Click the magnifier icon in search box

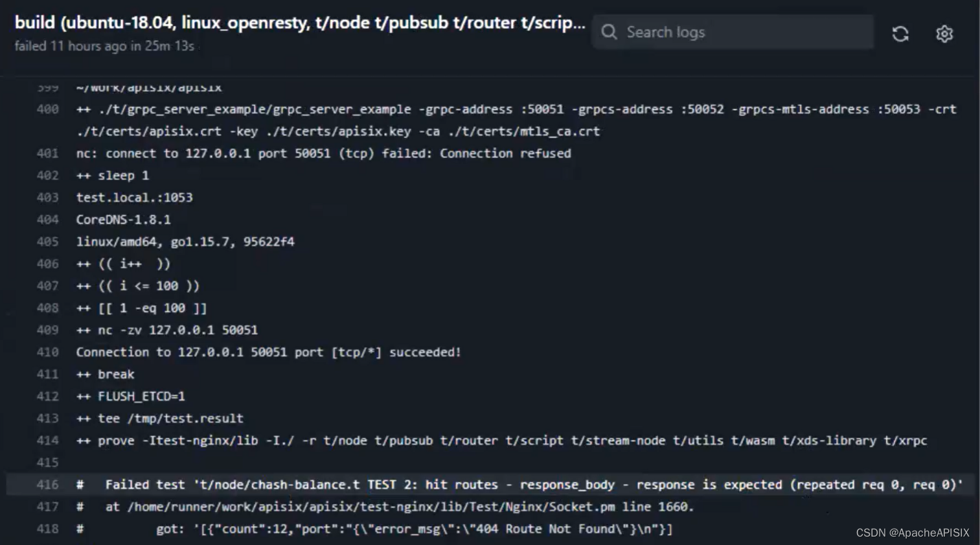click(609, 32)
